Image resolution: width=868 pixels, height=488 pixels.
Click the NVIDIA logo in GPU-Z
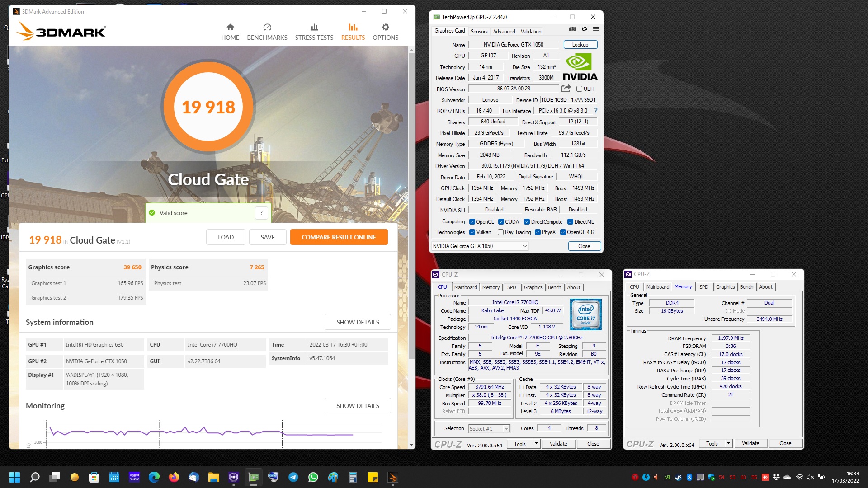point(580,67)
